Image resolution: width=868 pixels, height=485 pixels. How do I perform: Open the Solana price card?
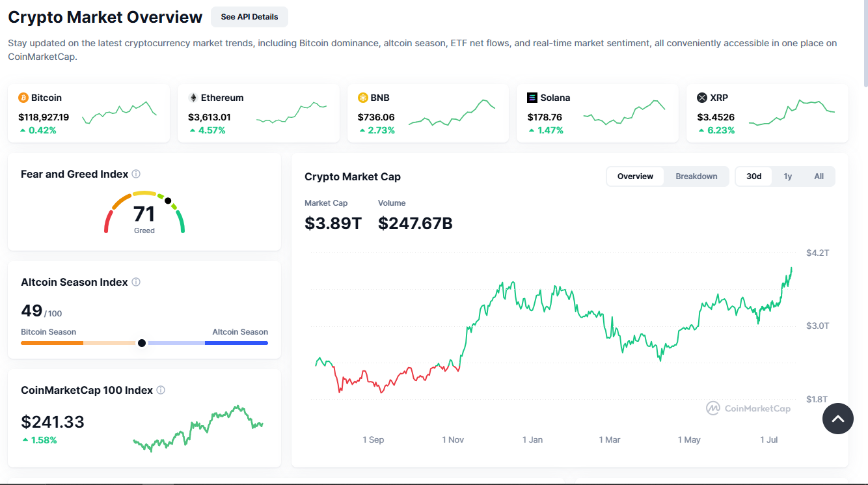(597, 113)
